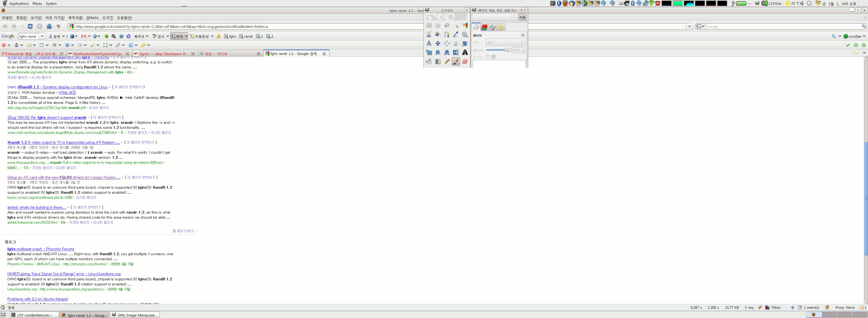Select the Pencil tool

click(x=447, y=61)
